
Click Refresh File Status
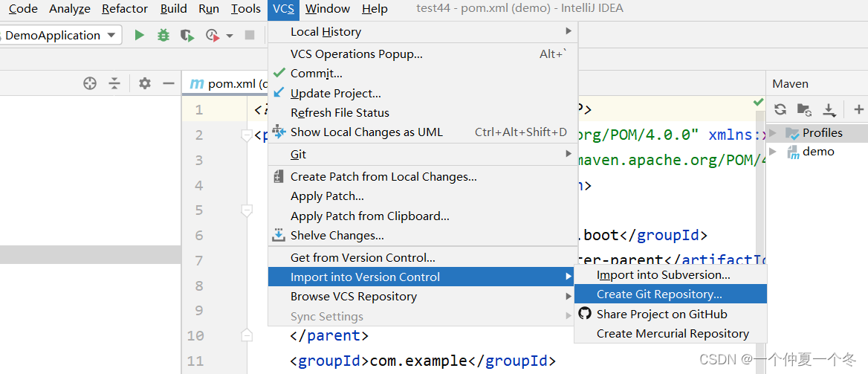(x=423, y=113)
